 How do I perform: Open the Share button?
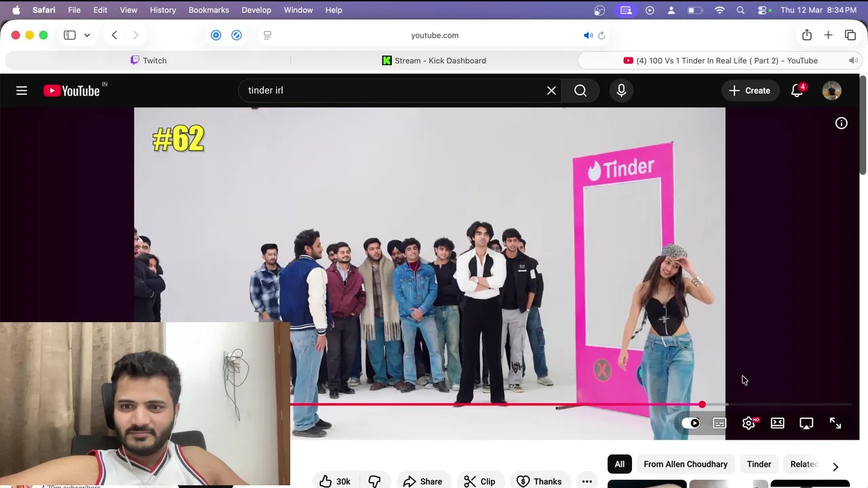click(422, 481)
